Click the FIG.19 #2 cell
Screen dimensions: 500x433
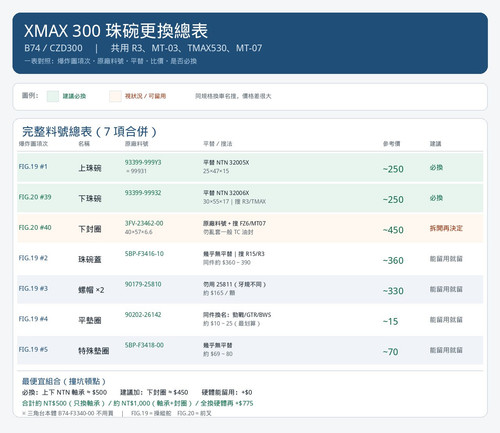[x=33, y=258]
